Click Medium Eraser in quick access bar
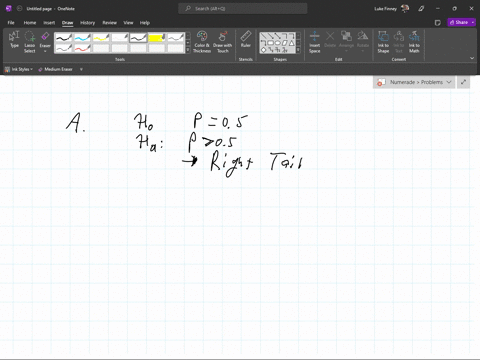The height and width of the screenshot is (360, 480). tap(55, 69)
